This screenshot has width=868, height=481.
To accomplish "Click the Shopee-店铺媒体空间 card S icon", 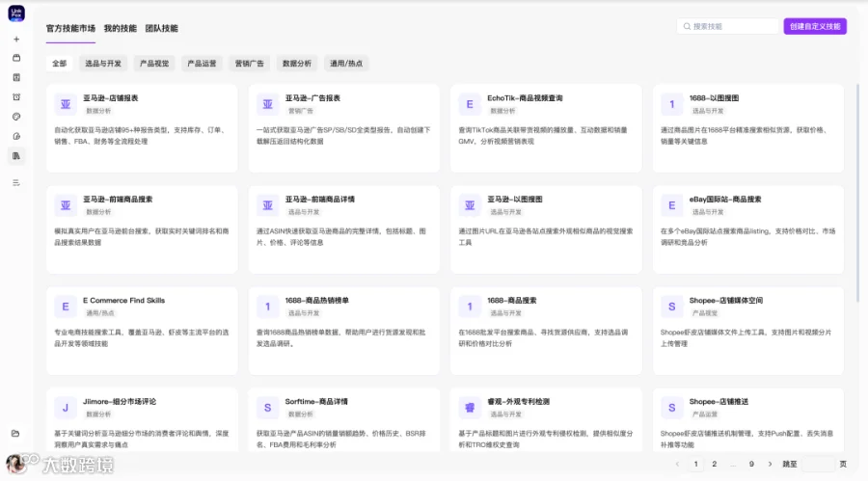I will [671, 307].
